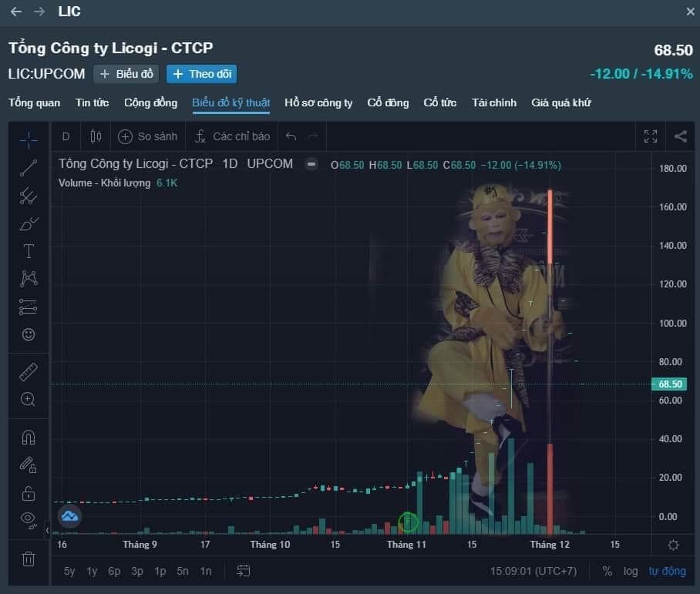The width and height of the screenshot is (700, 594).
Task: Set range to 1y
Action: (x=92, y=571)
